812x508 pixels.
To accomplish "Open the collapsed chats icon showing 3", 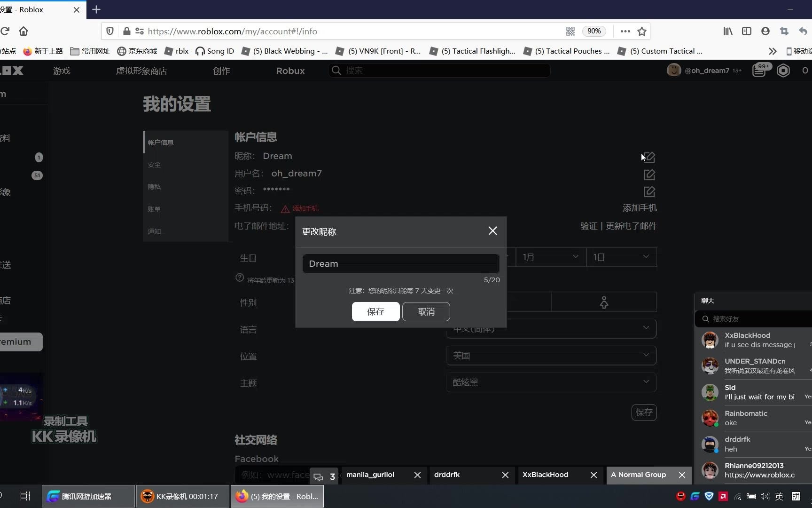I will click(x=324, y=476).
